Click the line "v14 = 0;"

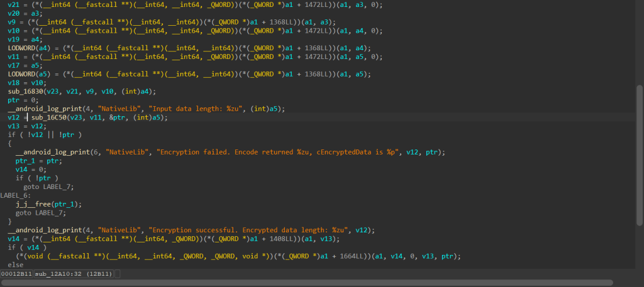pos(31,170)
